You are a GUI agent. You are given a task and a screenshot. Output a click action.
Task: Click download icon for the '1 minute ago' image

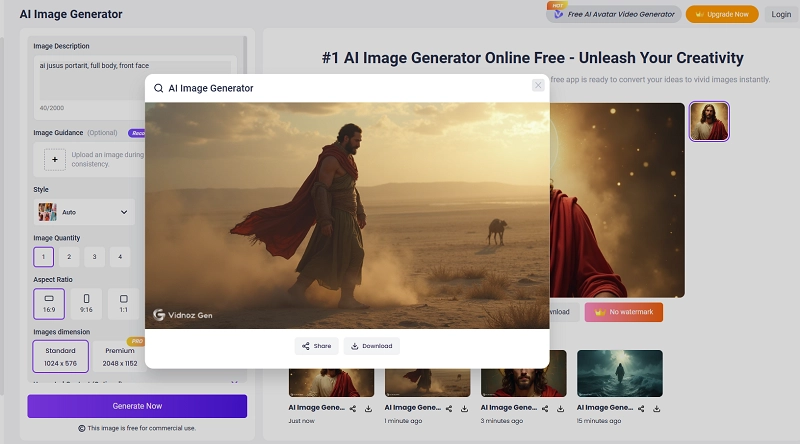click(464, 408)
